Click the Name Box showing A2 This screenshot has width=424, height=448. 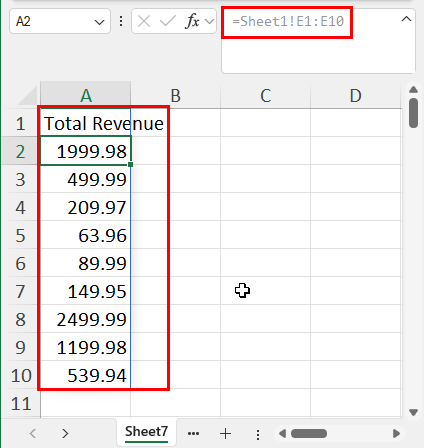coord(60,22)
